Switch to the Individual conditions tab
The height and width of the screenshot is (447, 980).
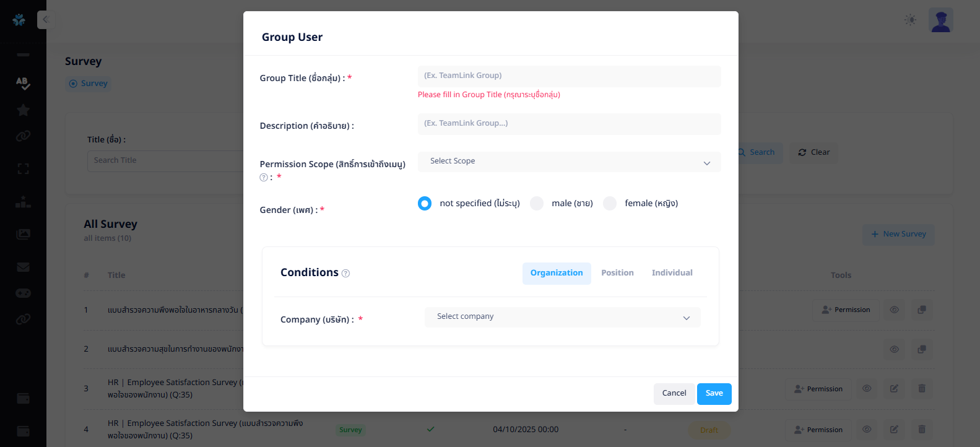click(672, 273)
